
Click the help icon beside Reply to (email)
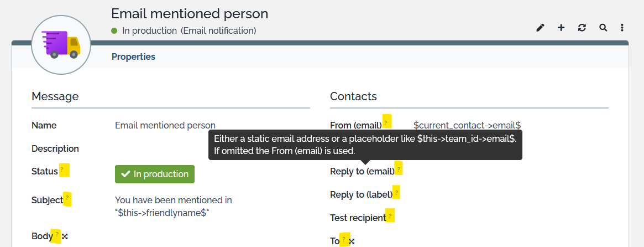tap(399, 168)
